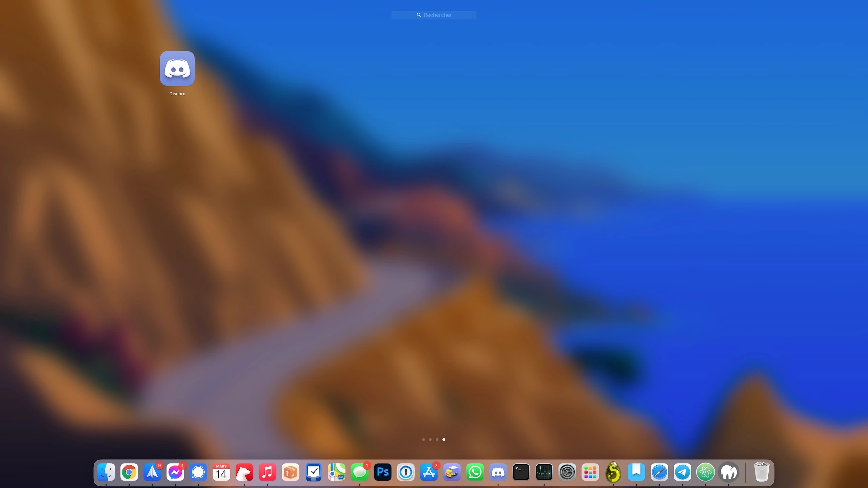Open Google Chrome in the dock
Screen dimensions: 868x488
click(129, 472)
